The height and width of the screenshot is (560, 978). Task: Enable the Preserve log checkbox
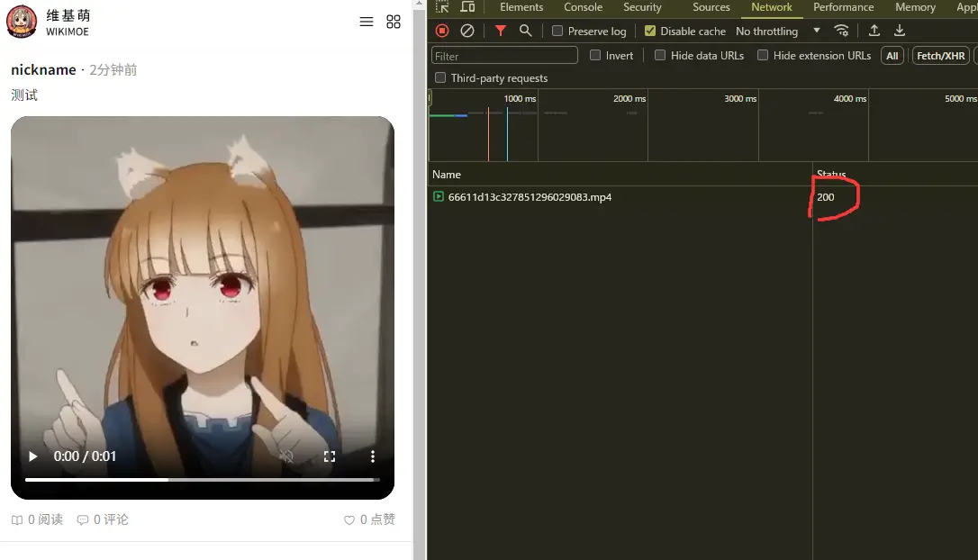[x=557, y=30]
